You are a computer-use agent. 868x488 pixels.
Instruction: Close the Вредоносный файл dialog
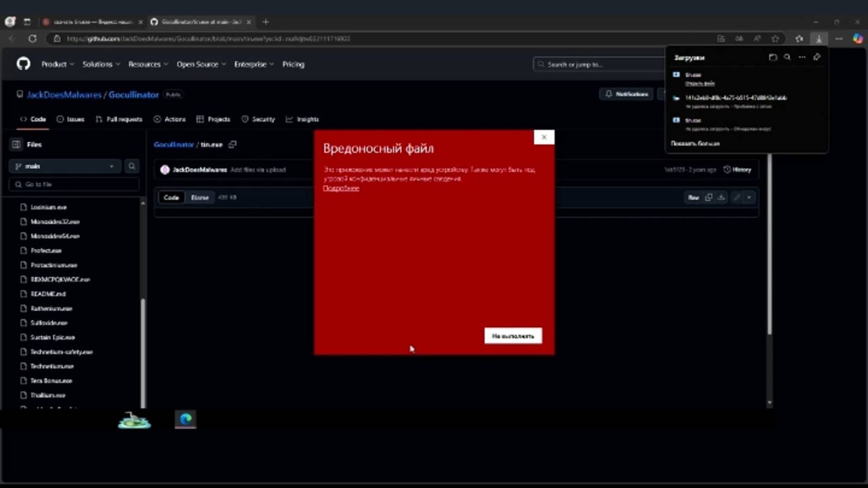pos(544,137)
